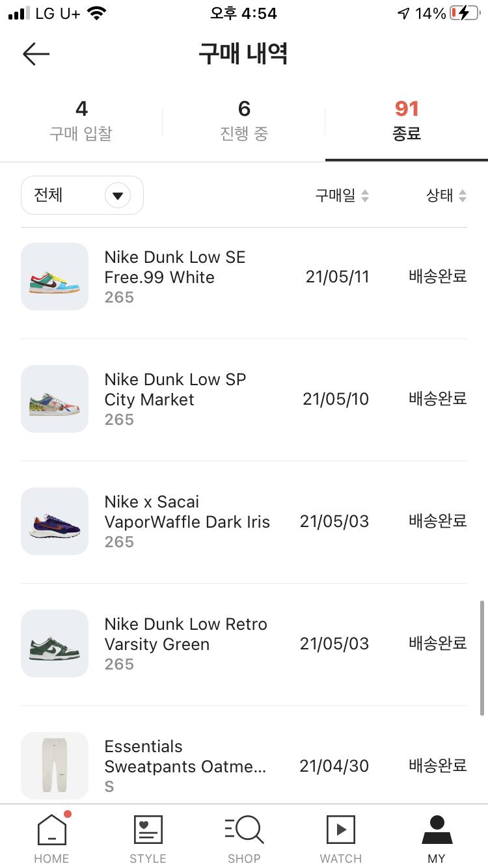This screenshot has height=868, width=488.
Task: Tap the battery icon in status bar
Action: (464, 14)
